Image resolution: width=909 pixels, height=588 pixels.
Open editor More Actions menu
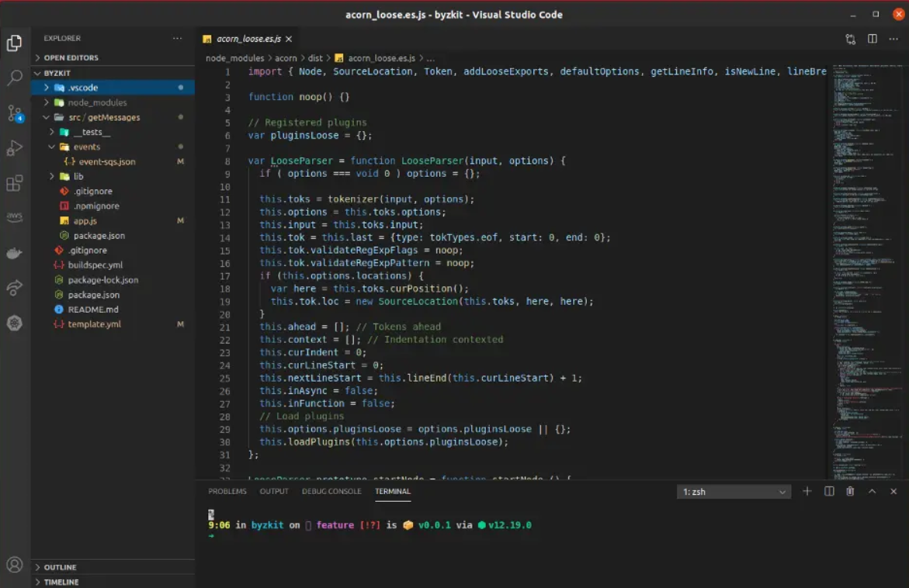(x=893, y=39)
